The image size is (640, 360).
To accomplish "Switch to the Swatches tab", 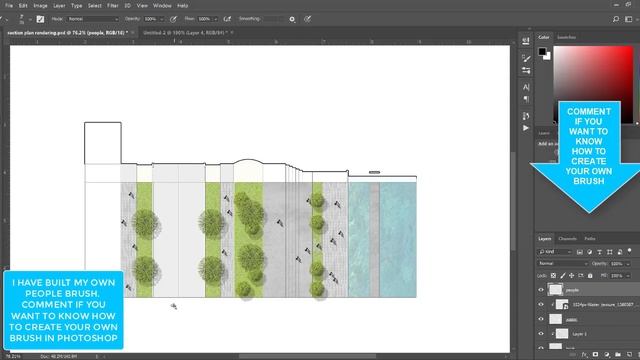I will (567, 37).
